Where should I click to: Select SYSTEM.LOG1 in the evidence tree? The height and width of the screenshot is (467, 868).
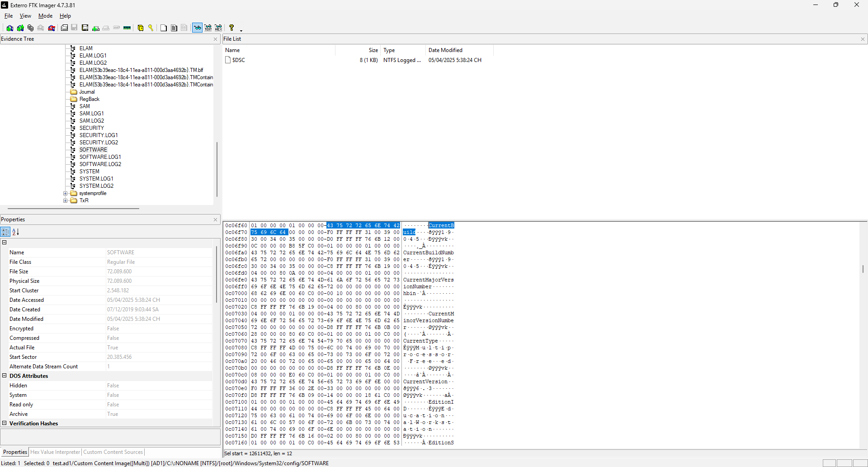pyautogui.click(x=96, y=179)
